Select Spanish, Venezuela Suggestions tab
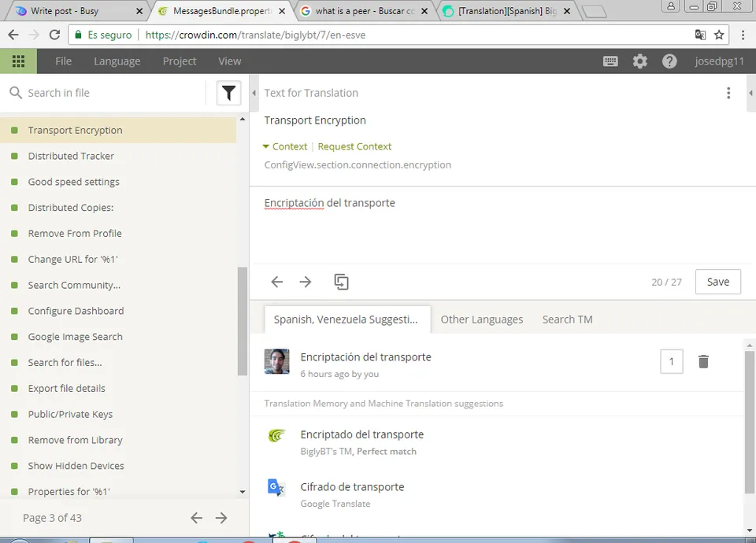 click(x=347, y=320)
